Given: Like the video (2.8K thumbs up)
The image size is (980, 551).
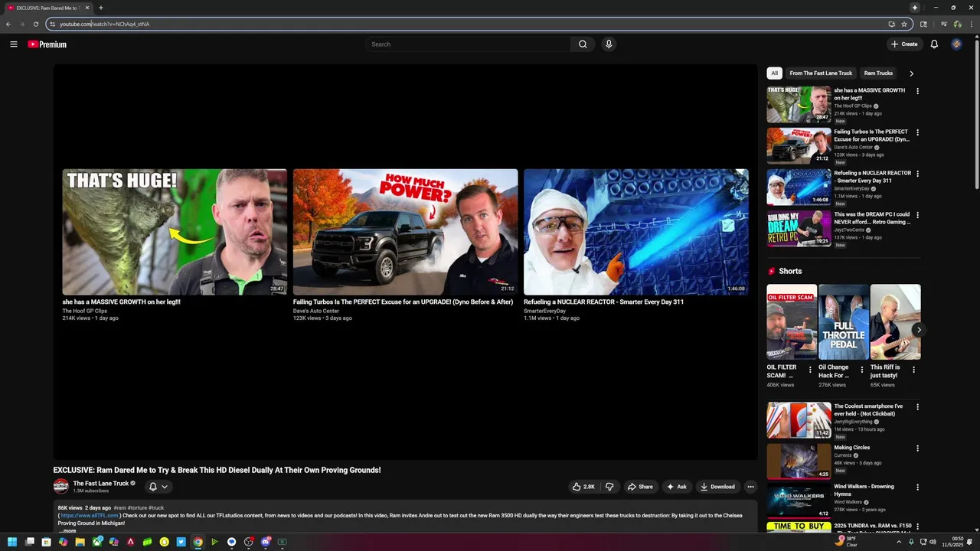Looking at the screenshot, I should click(583, 487).
